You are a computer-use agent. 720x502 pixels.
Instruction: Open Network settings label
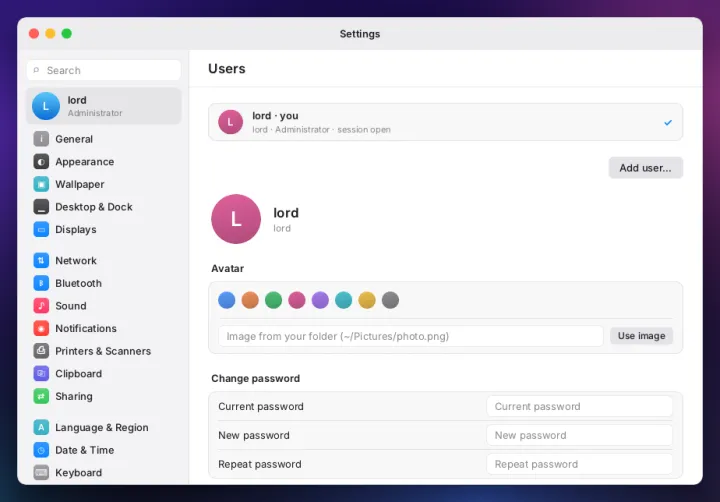tap(76, 260)
